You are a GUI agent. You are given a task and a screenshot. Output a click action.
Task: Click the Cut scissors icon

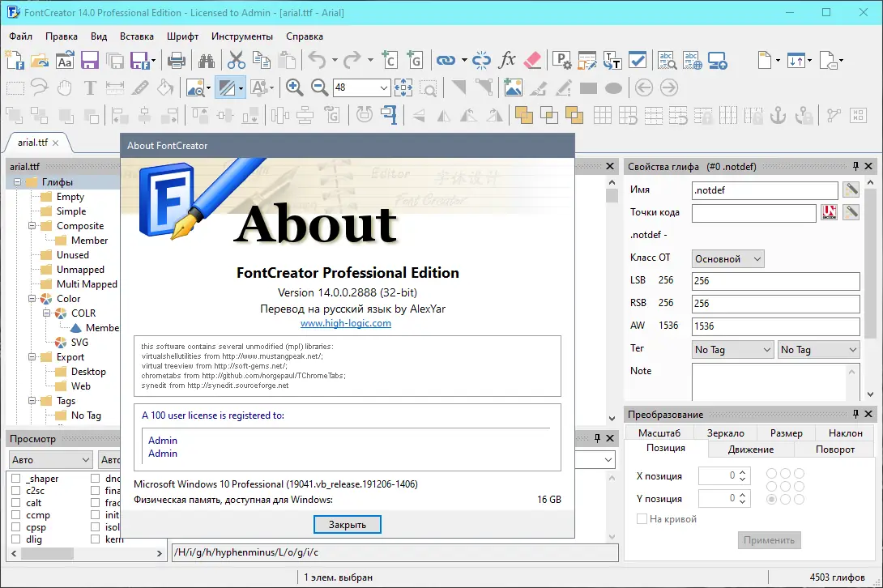tap(237, 60)
